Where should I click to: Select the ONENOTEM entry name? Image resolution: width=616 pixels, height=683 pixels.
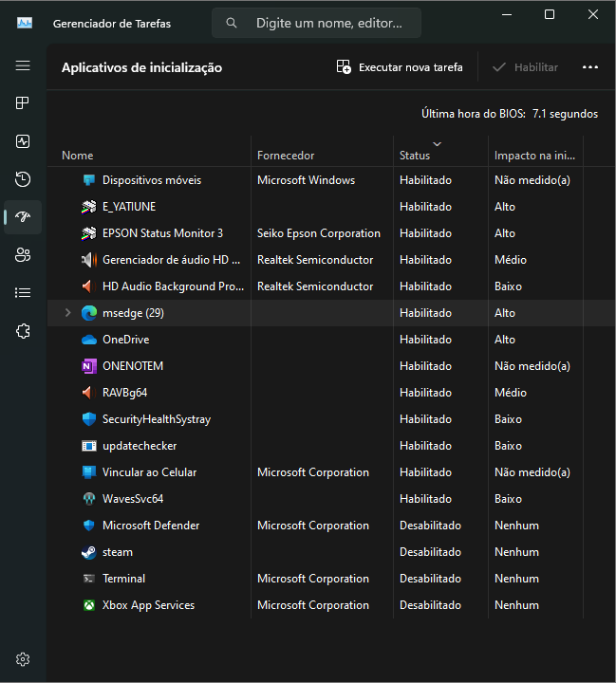133,366
